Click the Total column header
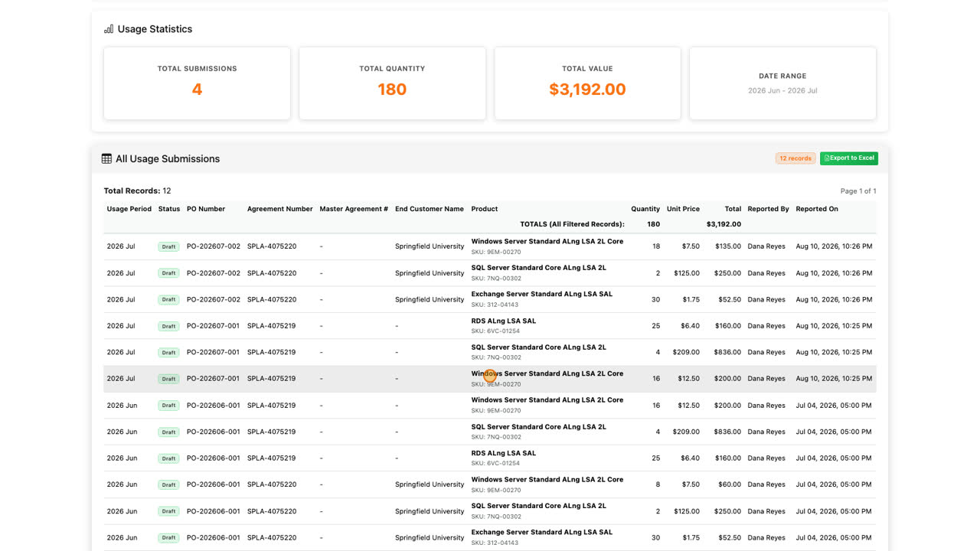Screen dimensions: 980x551 [x=733, y=209]
